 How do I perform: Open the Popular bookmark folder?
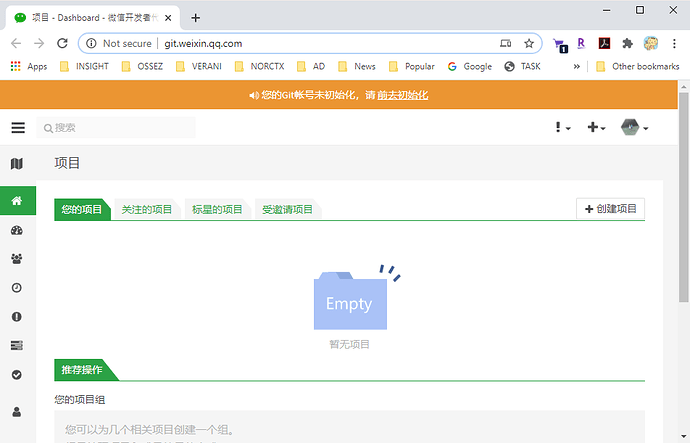click(x=412, y=66)
